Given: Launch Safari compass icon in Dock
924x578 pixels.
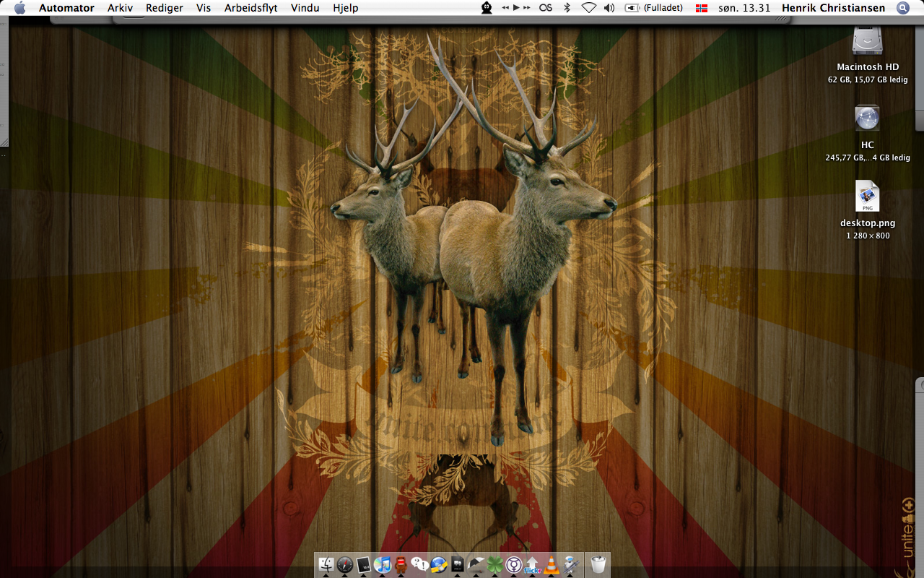Looking at the screenshot, I should [345, 564].
